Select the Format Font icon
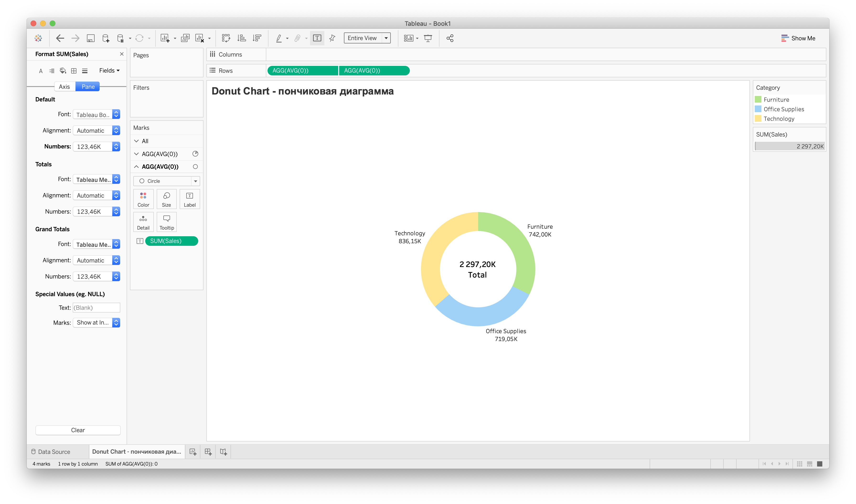Screen dimensions: 856x504 coord(41,71)
